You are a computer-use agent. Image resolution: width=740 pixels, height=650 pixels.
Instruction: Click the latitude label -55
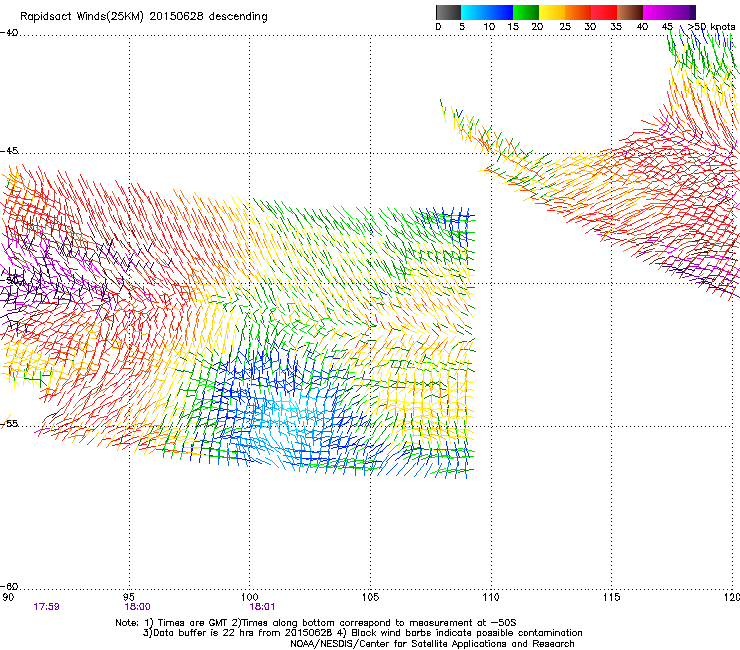click(x=9, y=423)
